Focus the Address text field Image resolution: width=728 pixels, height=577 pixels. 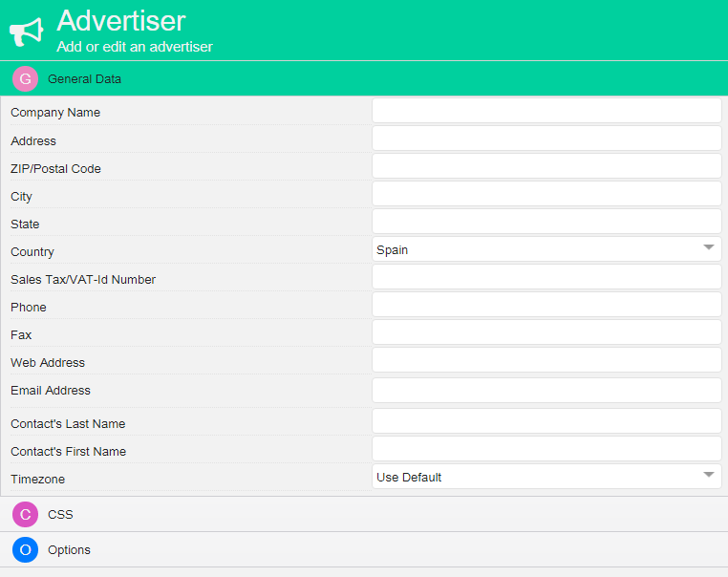coord(546,139)
